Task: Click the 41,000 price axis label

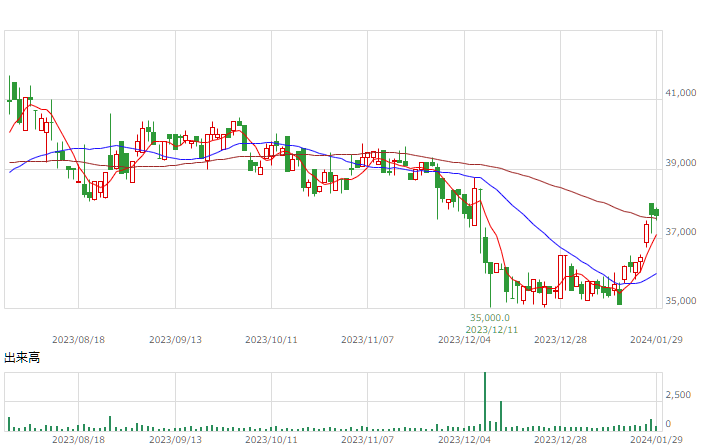Action: point(680,93)
